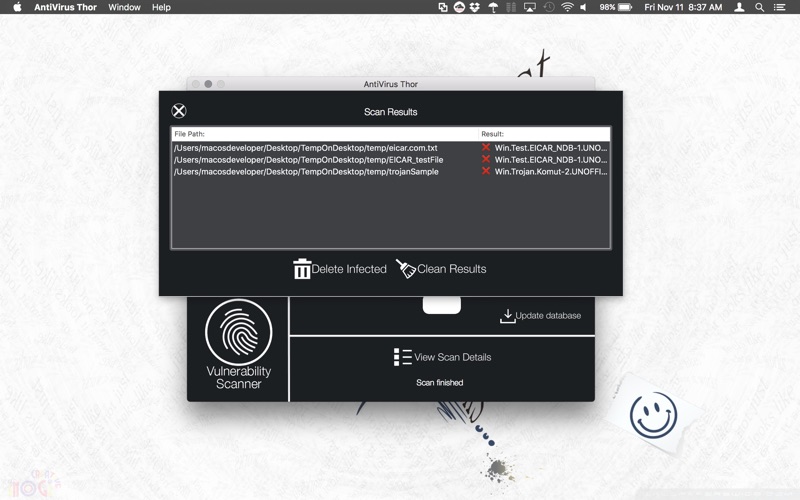Click the Vulnerability Scanner label
This screenshot has height=500, width=800.
[238, 378]
